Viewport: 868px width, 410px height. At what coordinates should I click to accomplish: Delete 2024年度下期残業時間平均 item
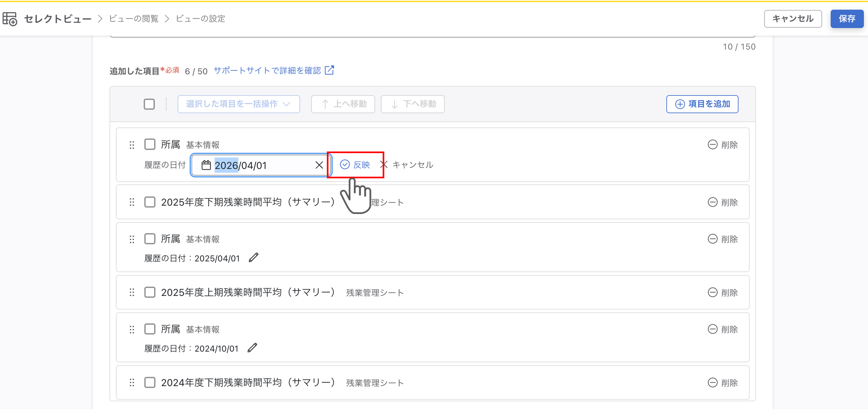(723, 383)
